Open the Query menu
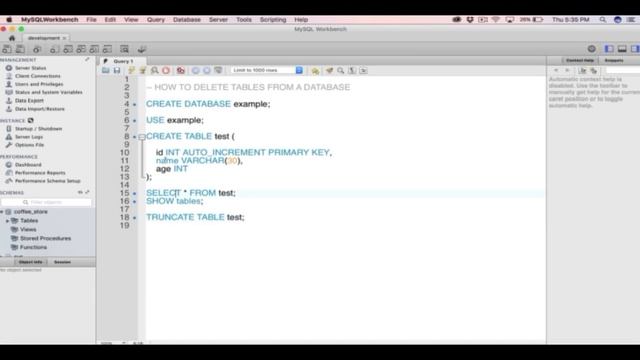640x360 pixels. coord(156,20)
